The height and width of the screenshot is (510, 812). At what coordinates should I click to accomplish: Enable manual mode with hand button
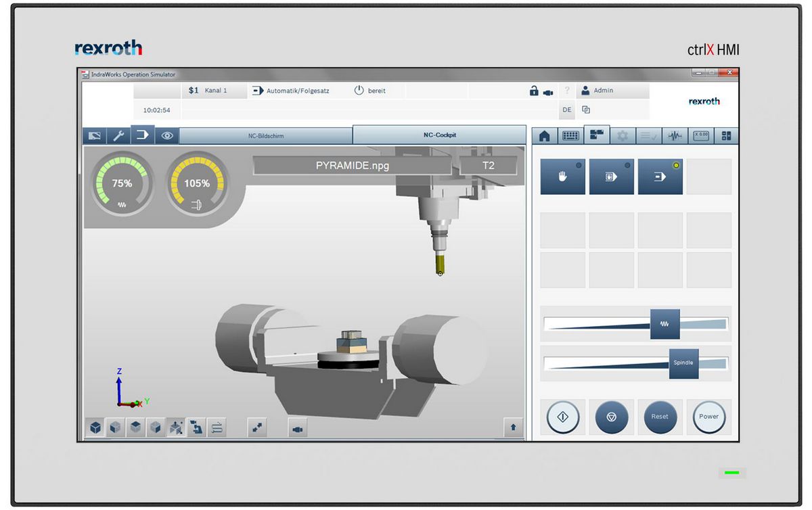[562, 177]
